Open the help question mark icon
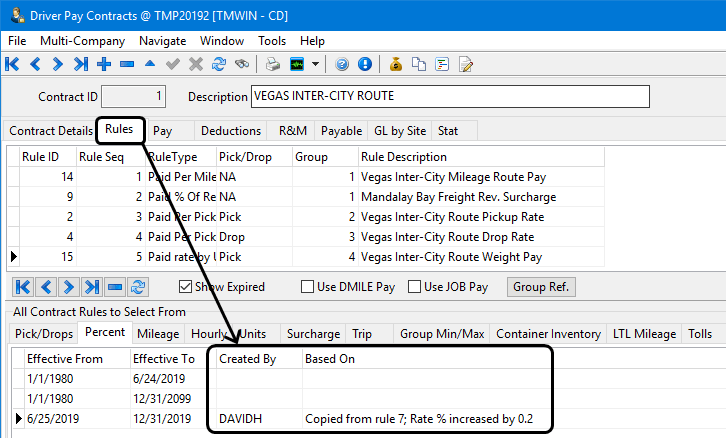This screenshot has height=438, width=726. pos(342,64)
